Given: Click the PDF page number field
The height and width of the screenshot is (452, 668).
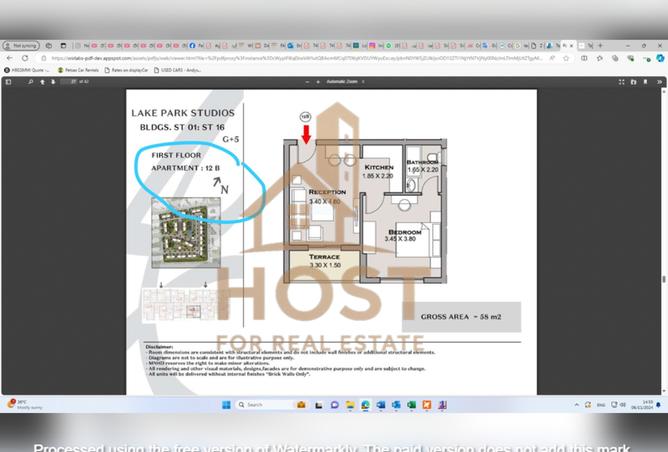Looking at the screenshot, I should pyautogui.click(x=68, y=82).
